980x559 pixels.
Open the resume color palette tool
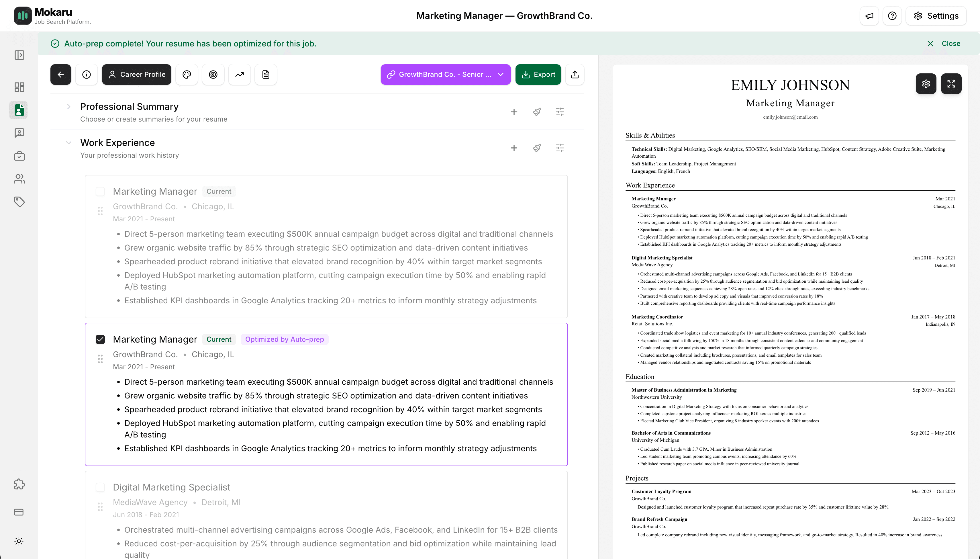(x=187, y=74)
